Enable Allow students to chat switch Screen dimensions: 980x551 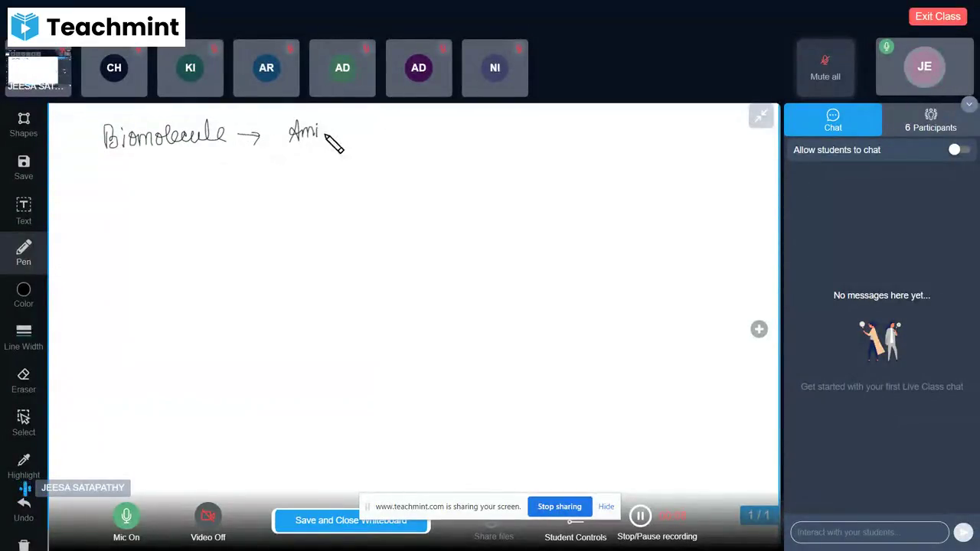(959, 150)
